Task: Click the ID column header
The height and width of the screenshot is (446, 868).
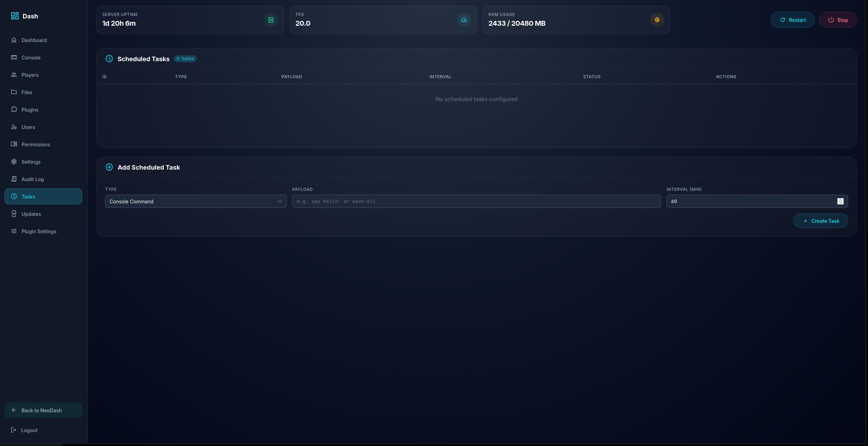Action: coord(104,76)
